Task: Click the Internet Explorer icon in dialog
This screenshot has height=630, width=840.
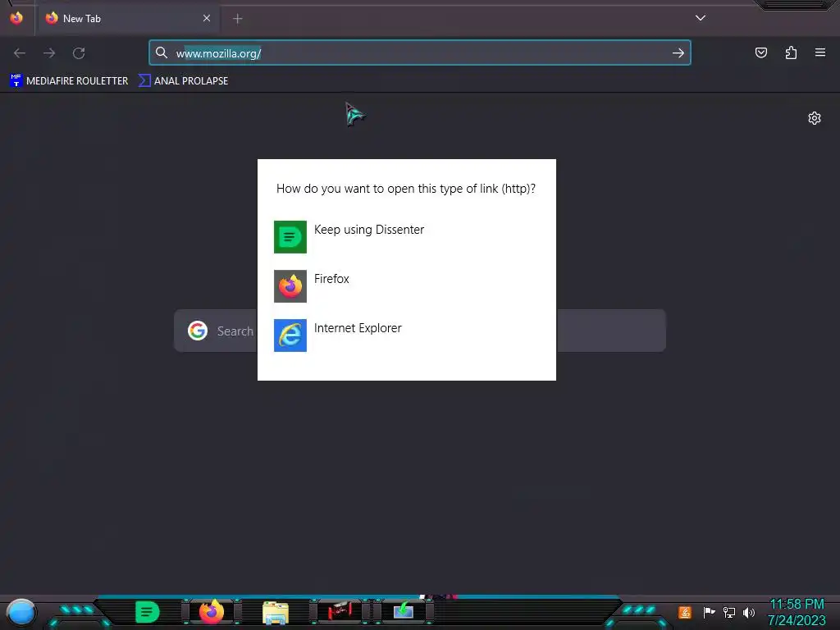Action: (290, 336)
